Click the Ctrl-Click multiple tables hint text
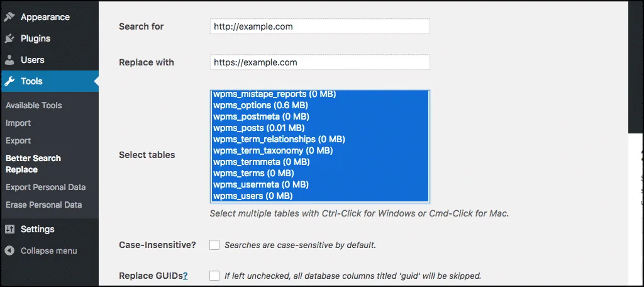 [x=359, y=214]
